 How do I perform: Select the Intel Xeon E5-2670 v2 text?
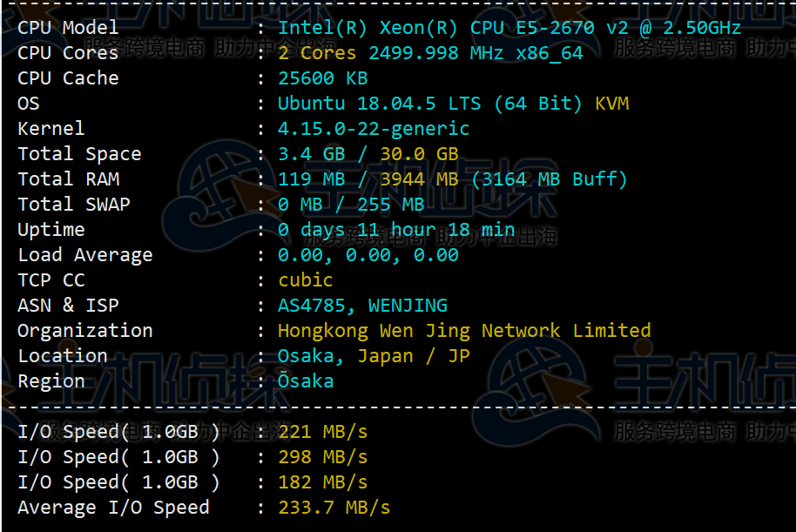tap(508, 27)
